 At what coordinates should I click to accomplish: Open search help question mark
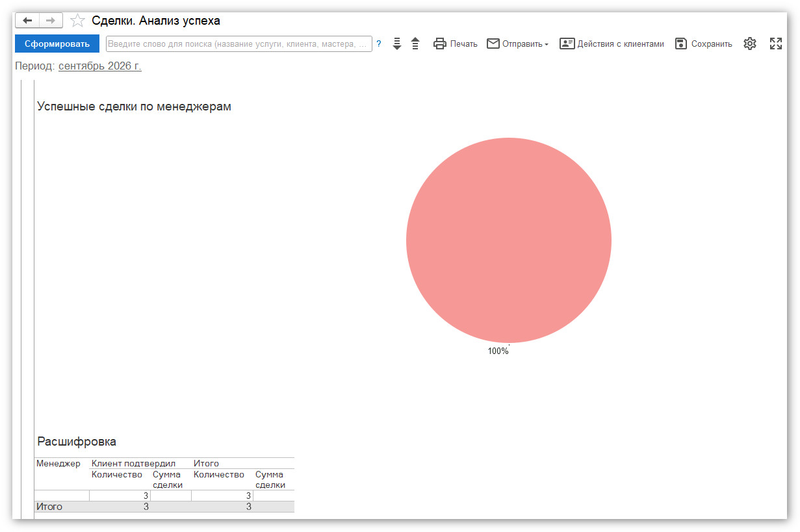(x=379, y=44)
